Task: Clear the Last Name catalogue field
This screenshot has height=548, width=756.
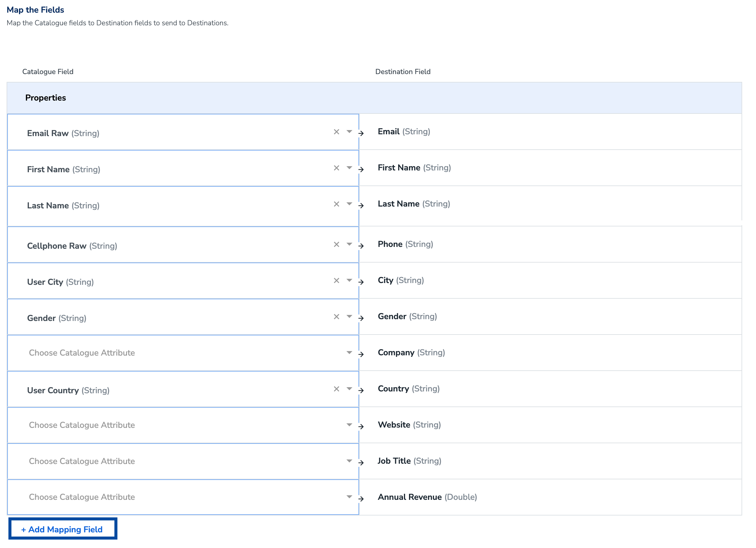Action: point(336,204)
